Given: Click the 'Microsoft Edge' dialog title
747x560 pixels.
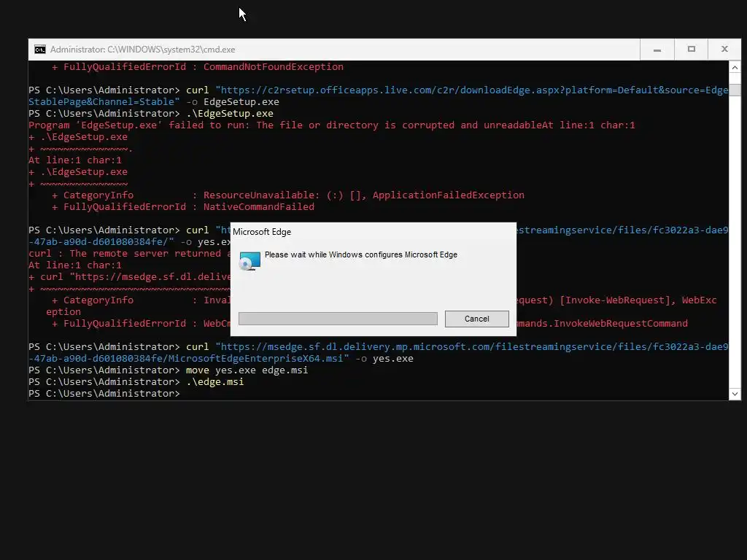Looking at the screenshot, I should [262, 232].
